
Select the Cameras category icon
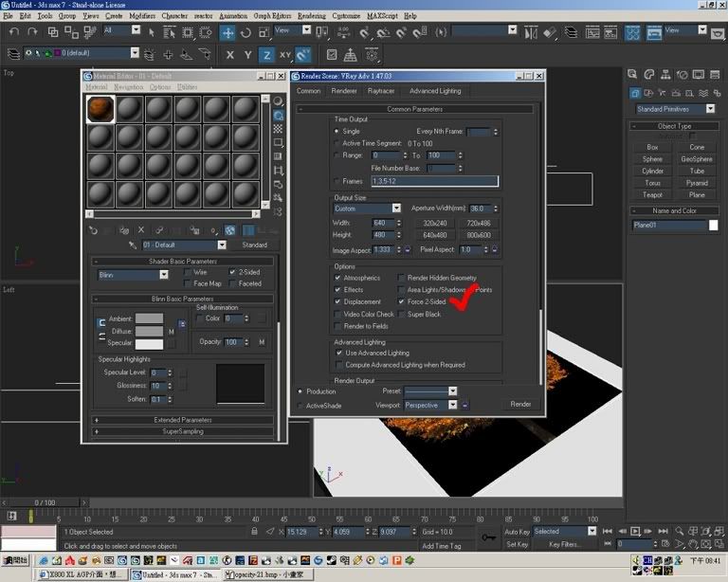tap(676, 93)
